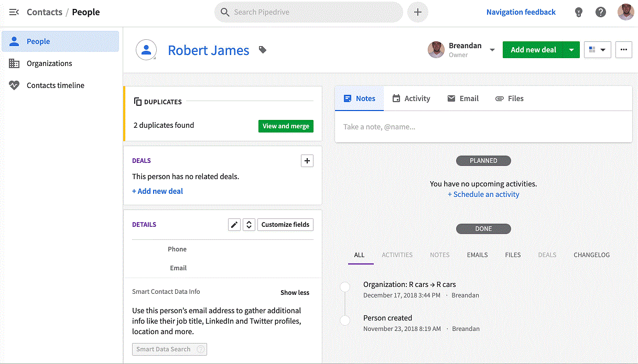Click the Robert James name heading
The image size is (638, 364).
click(x=209, y=50)
